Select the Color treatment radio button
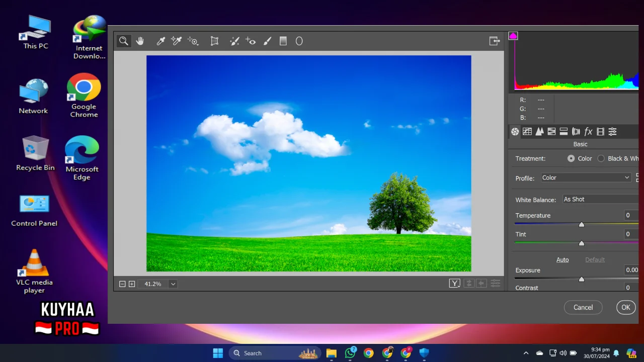This screenshot has width=644, height=362. 571,158
